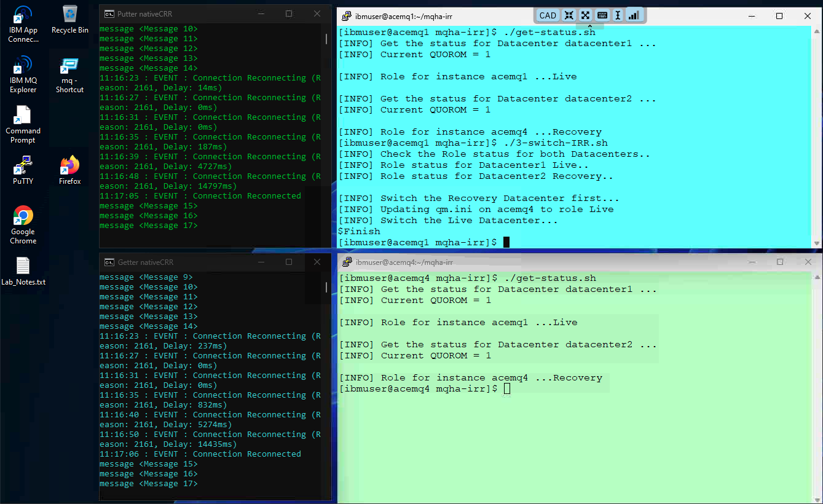Image resolution: width=823 pixels, height=504 pixels.
Task: Click the acemq4 terminal cursor after prompt
Action: tap(507, 388)
